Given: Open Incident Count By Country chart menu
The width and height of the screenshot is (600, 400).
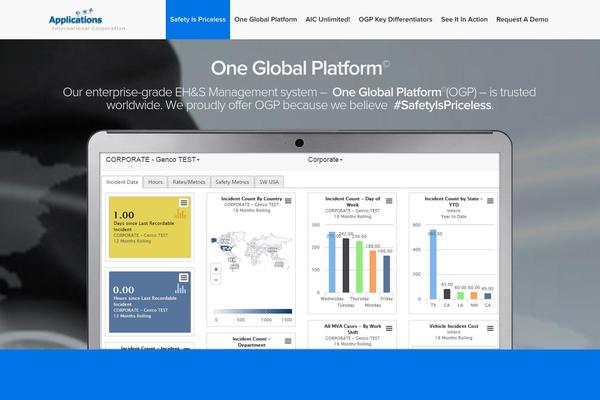Looking at the screenshot, I should pos(288,201).
